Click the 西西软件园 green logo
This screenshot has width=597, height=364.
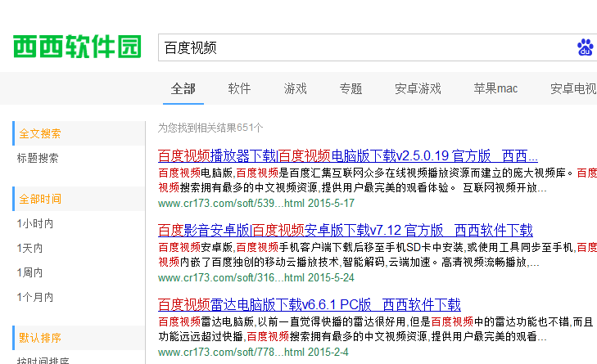tap(77, 47)
